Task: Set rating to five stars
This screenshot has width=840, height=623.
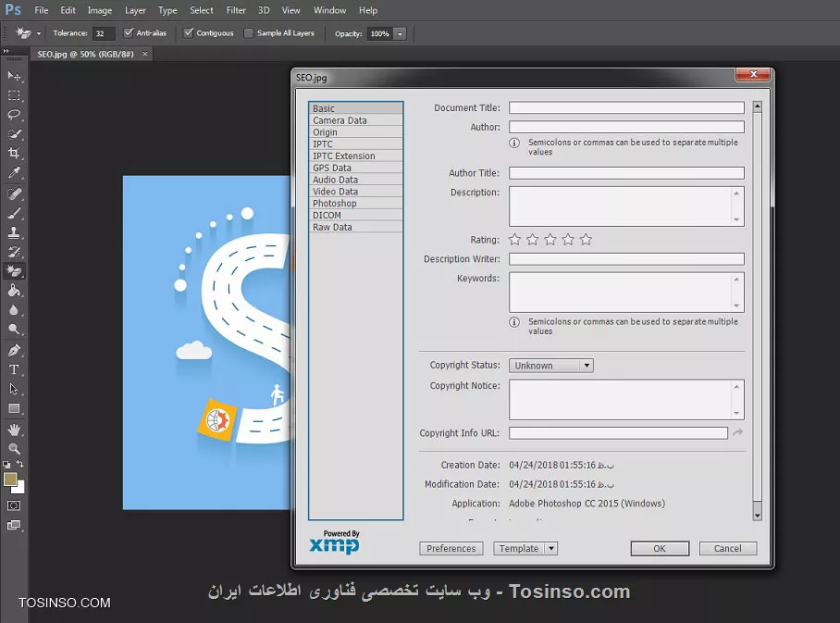Action: coord(586,240)
